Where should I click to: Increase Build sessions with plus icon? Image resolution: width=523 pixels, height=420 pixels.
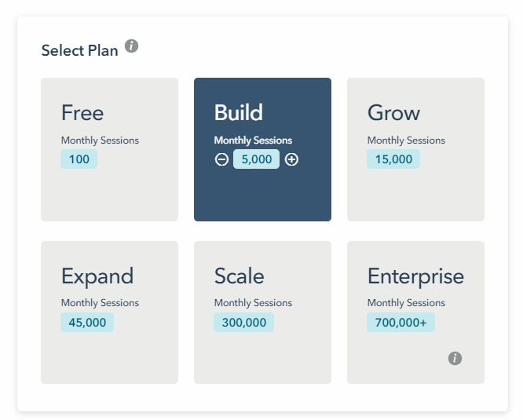[x=291, y=159]
